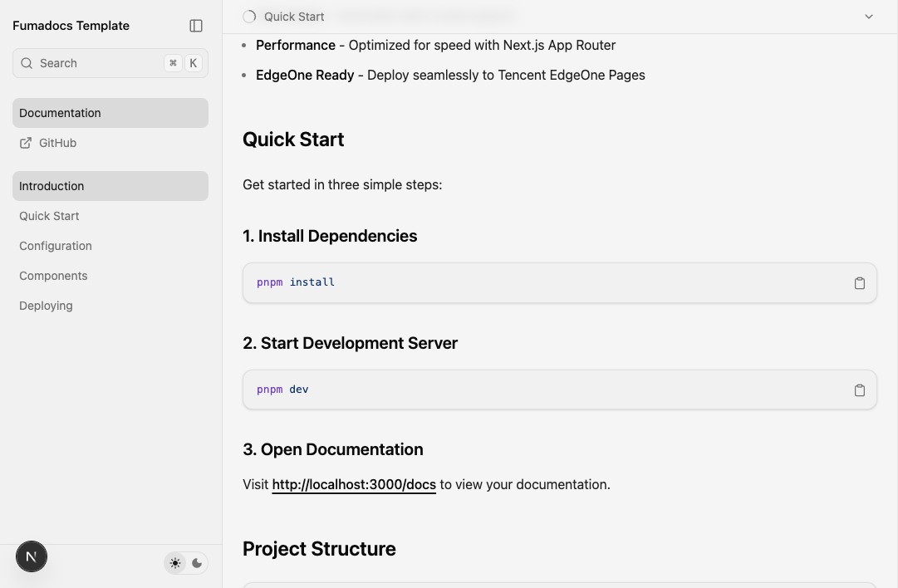Open the Components page
Screen dimensions: 898x588
pyautogui.click(x=53, y=276)
